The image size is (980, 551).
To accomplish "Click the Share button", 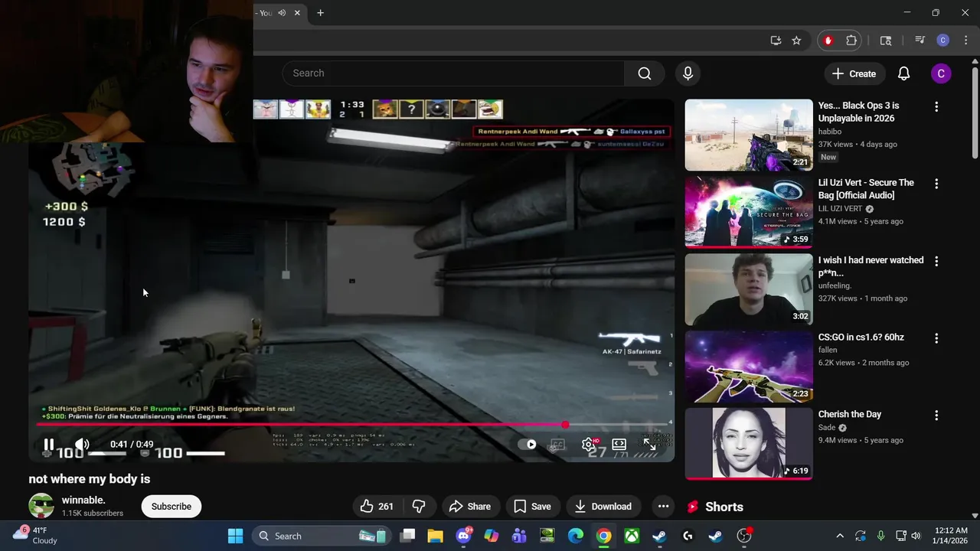I will 469,507.
